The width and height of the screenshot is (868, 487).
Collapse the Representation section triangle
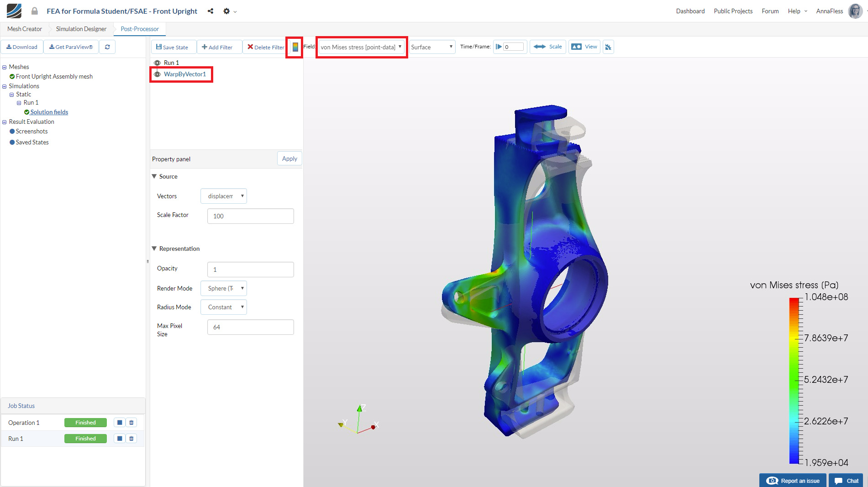(x=154, y=249)
